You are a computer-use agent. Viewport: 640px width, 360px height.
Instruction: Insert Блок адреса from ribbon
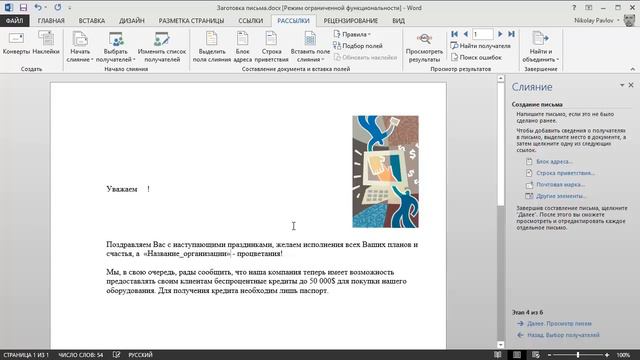coord(242,47)
